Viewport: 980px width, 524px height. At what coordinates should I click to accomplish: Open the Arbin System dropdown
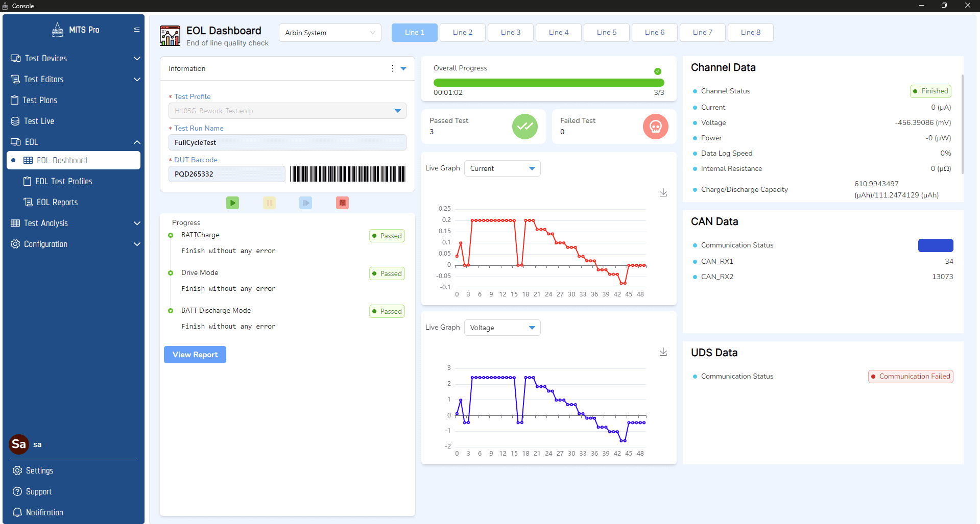(x=330, y=33)
